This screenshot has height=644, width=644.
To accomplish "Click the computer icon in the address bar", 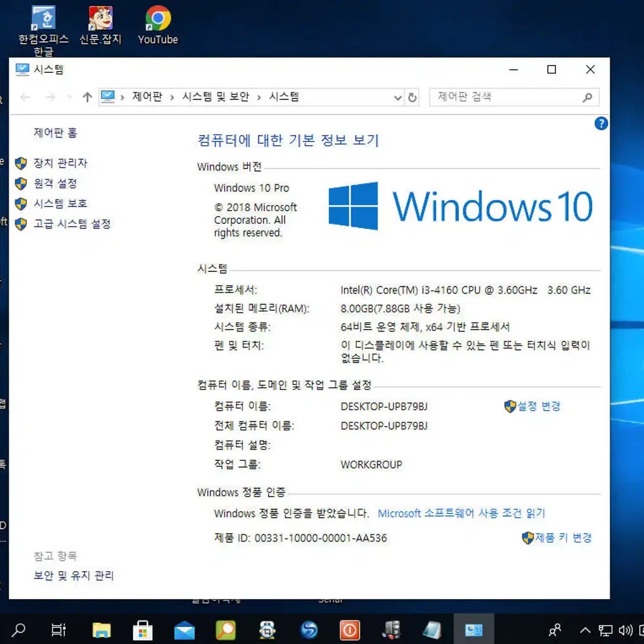I will [x=108, y=97].
